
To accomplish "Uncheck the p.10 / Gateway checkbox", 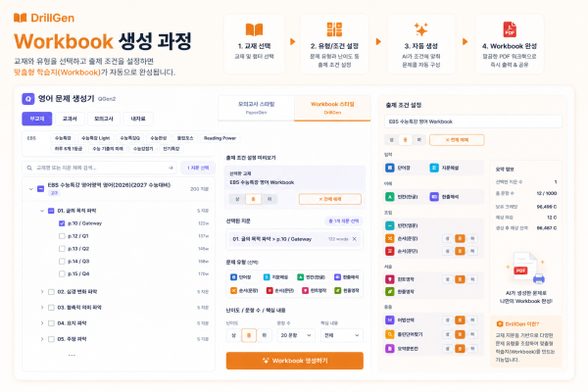I will click(62, 223).
